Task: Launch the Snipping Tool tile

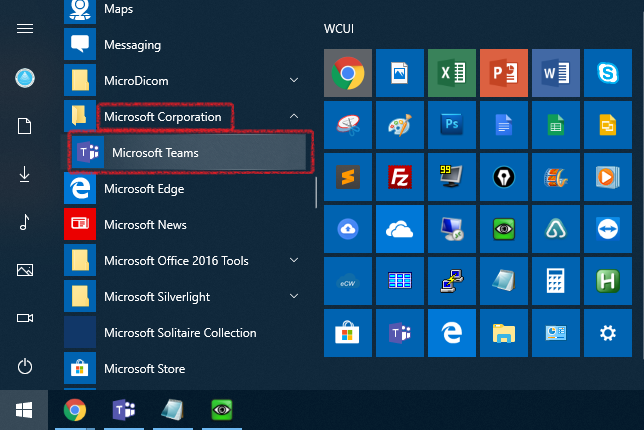Action: [348, 125]
